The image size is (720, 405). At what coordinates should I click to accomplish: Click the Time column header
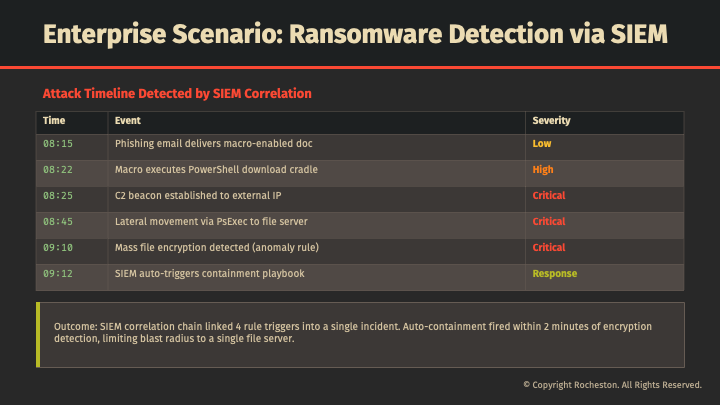click(54, 120)
